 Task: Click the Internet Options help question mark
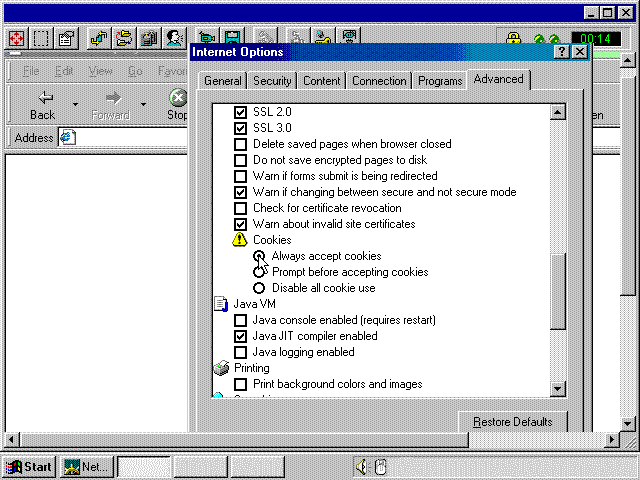click(562, 52)
